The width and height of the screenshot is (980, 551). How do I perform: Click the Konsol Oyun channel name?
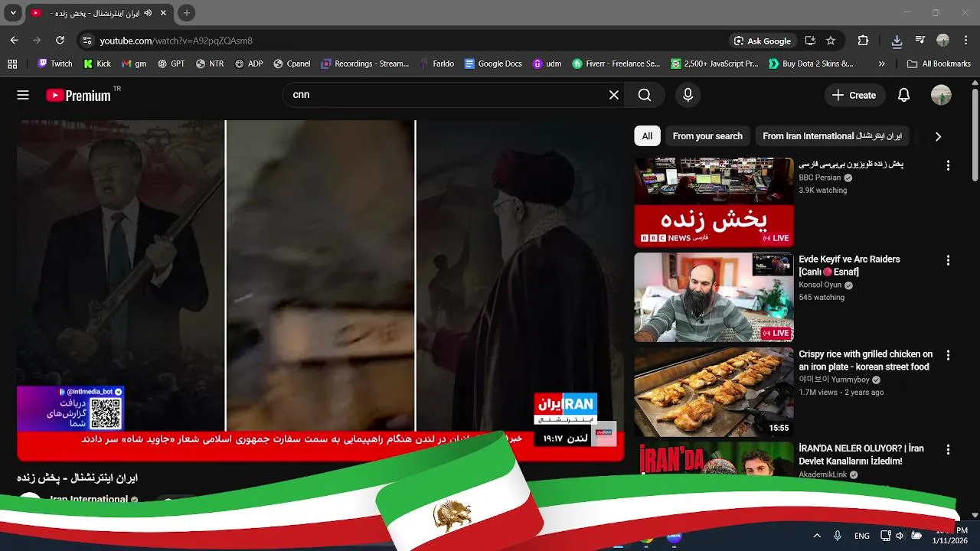coord(820,285)
